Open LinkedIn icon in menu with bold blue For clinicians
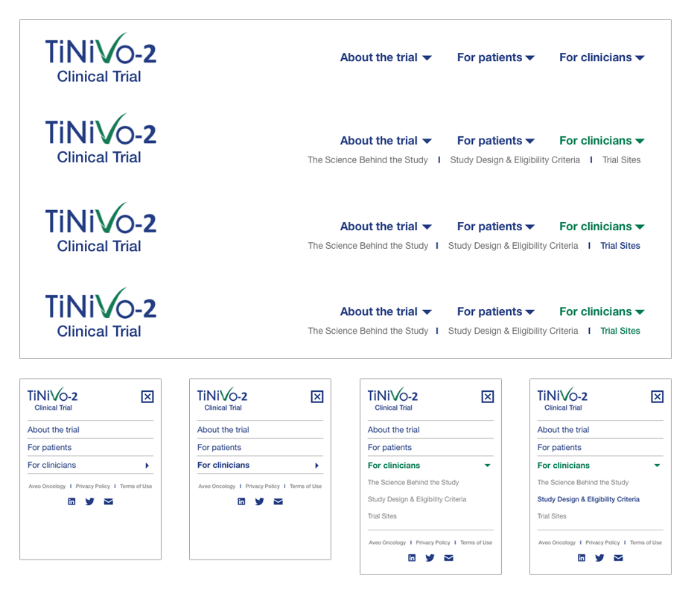Image resolution: width=700 pixels, height=596 pixels. [x=241, y=501]
